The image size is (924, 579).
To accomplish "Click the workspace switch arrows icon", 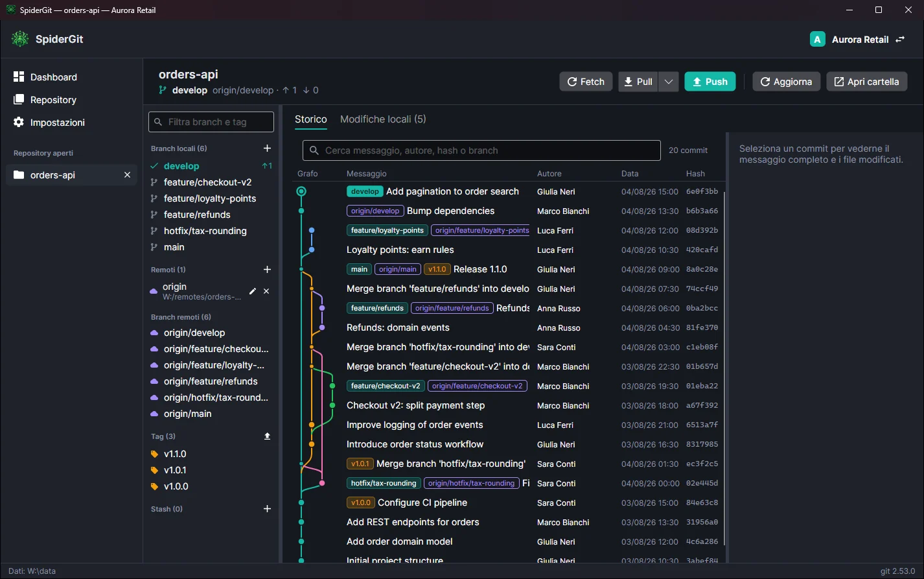I will (x=900, y=40).
